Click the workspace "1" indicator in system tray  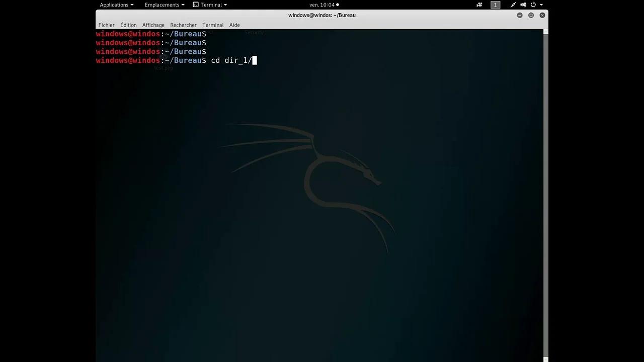pos(496,5)
